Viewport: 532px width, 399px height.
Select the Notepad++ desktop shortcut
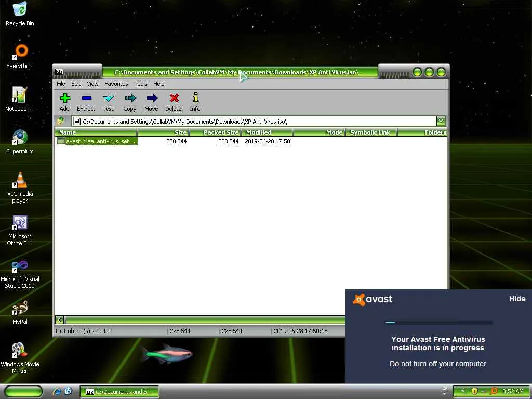(20, 99)
